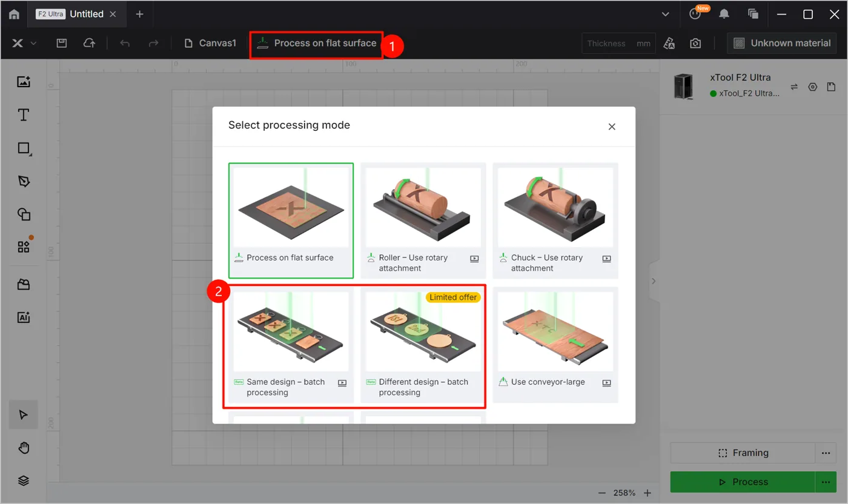Open the Layers panel icon
This screenshot has width=848, height=504.
pyautogui.click(x=24, y=480)
